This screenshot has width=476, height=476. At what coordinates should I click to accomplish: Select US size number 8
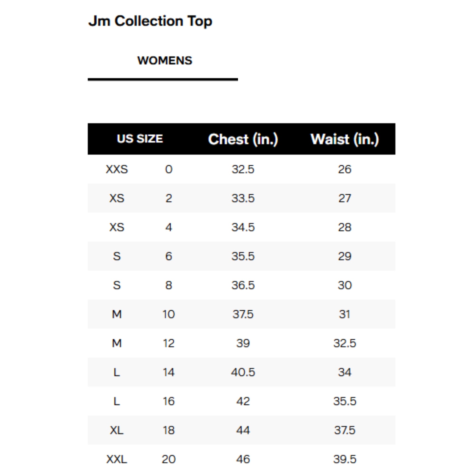169,285
